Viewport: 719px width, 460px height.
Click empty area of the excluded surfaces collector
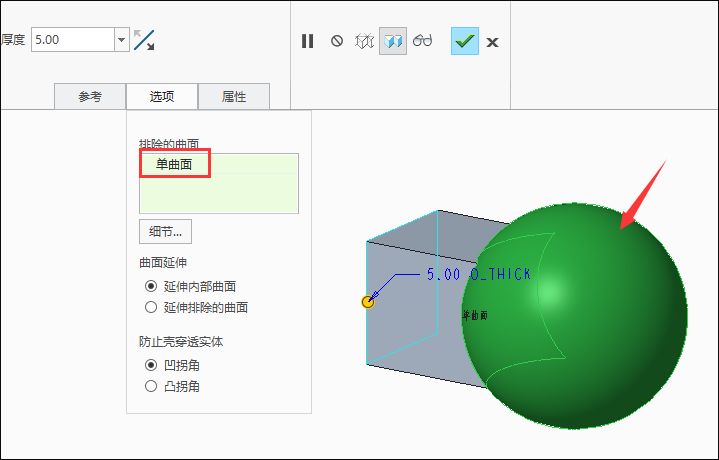[219, 193]
